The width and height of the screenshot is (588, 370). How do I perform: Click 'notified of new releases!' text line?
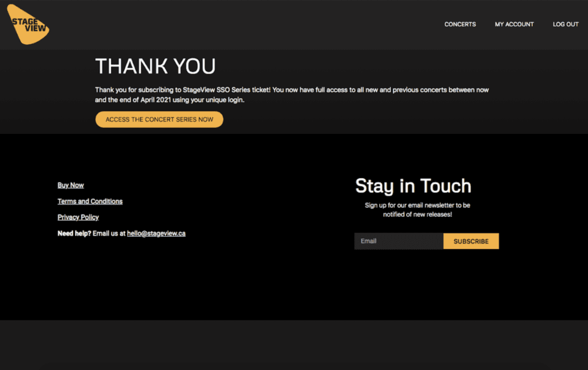tap(417, 214)
